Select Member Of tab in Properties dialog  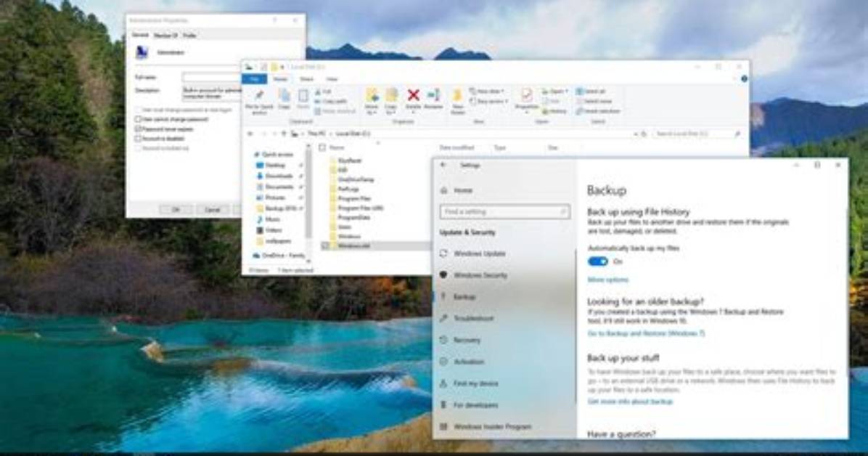[165, 36]
